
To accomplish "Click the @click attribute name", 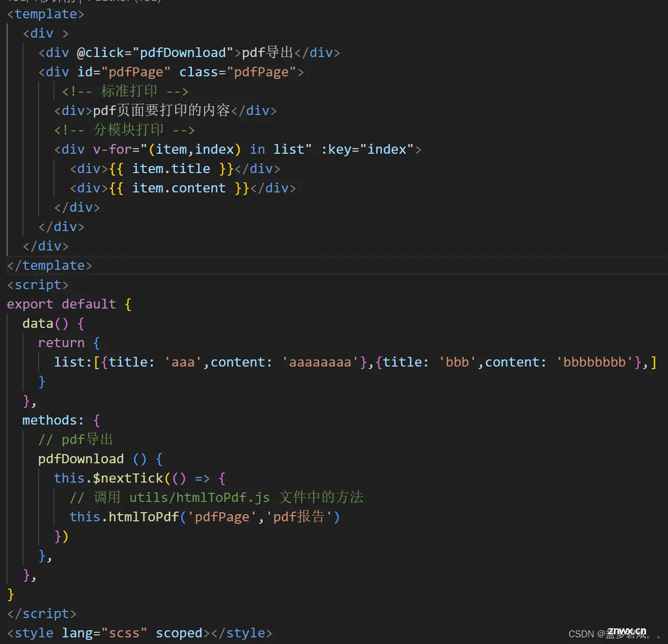I will [x=100, y=53].
